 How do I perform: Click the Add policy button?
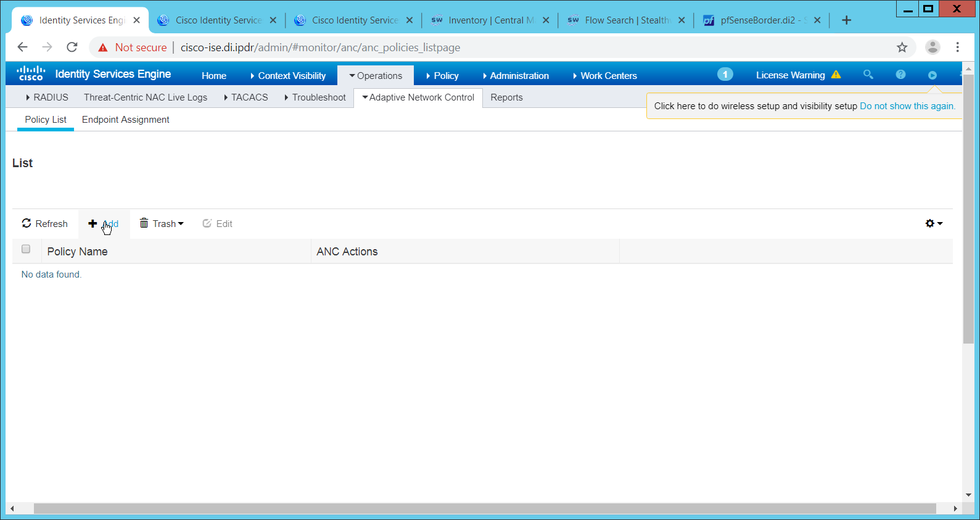(x=104, y=223)
